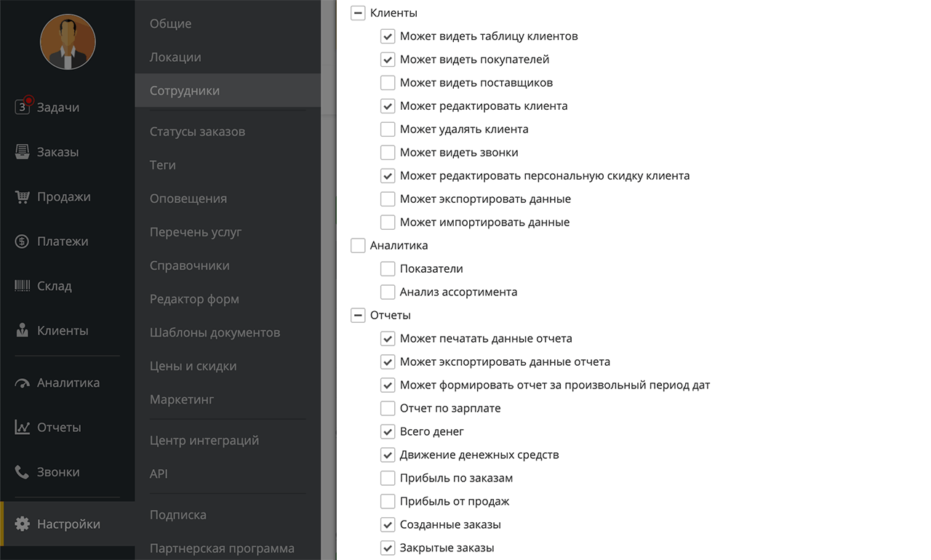Collapse the Отчеты permissions group
This screenshot has width=931, height=560.
(358, 315)
